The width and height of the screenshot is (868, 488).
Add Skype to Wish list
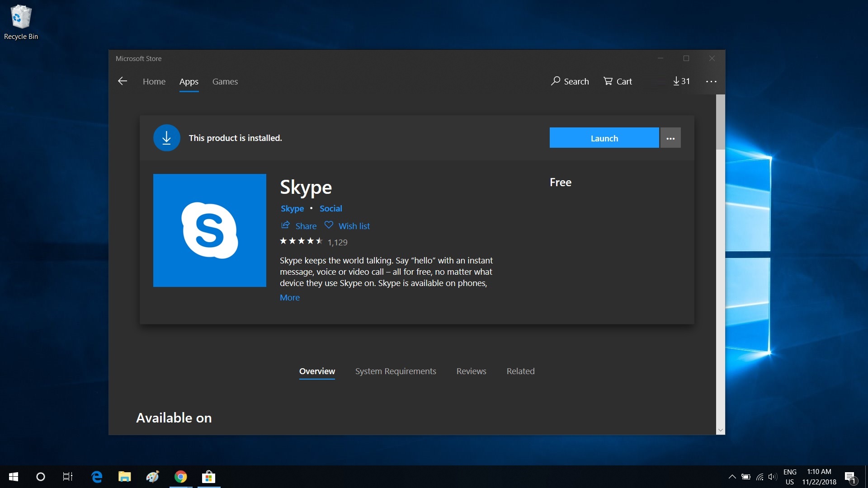point(347,225)
